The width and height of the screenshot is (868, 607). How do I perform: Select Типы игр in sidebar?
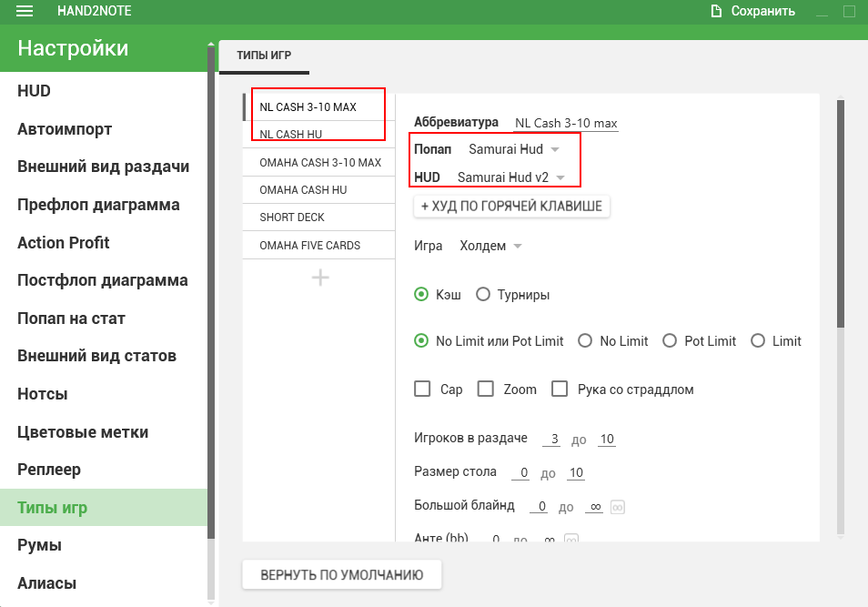point(104,507)
